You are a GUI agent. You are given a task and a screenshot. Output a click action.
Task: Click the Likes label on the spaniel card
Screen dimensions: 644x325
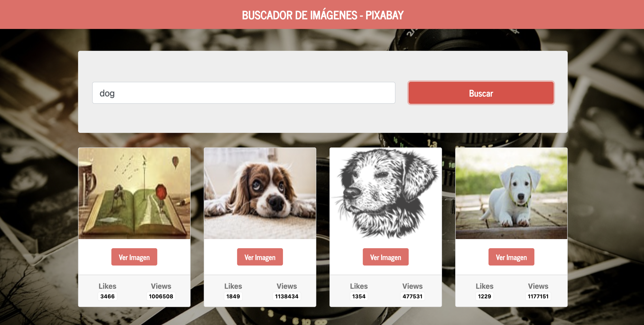[x=233, y=286]
